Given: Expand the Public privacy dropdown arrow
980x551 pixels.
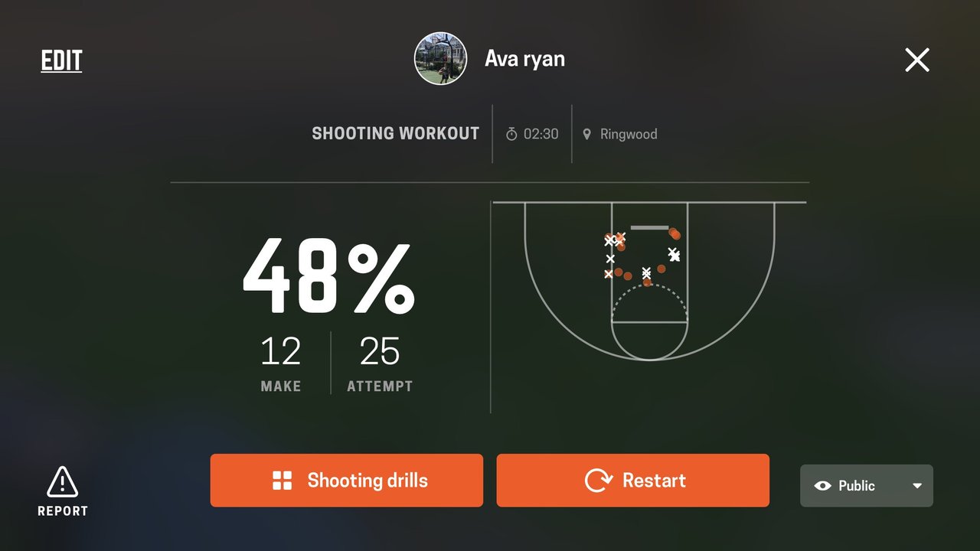Looking at the screenshot, I should [x=917, y=486].
